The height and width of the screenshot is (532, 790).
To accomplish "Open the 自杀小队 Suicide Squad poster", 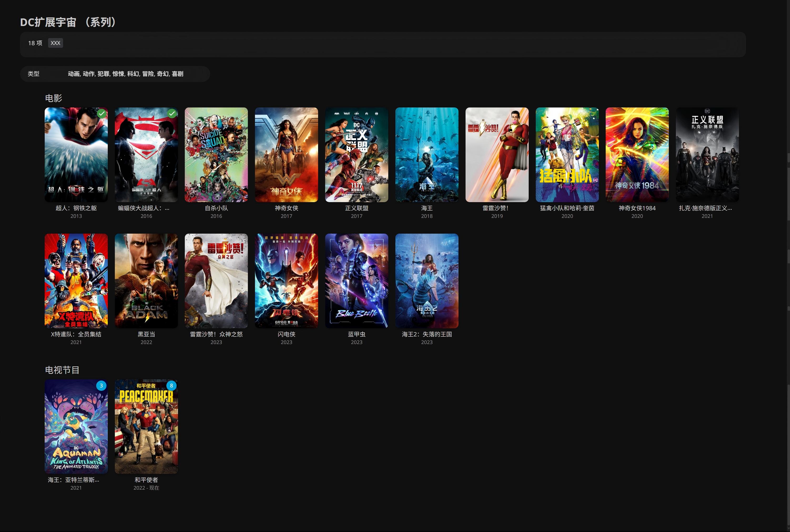I will 216,155.
